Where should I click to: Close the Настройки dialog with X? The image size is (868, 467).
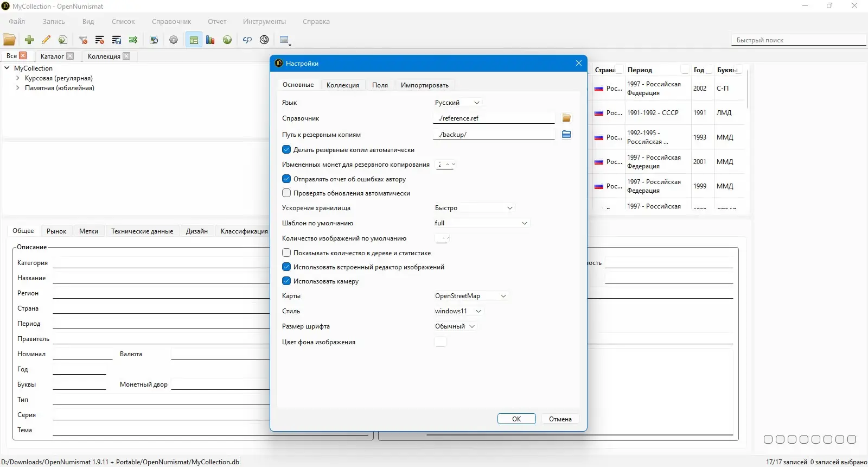(x=579, y=64)
